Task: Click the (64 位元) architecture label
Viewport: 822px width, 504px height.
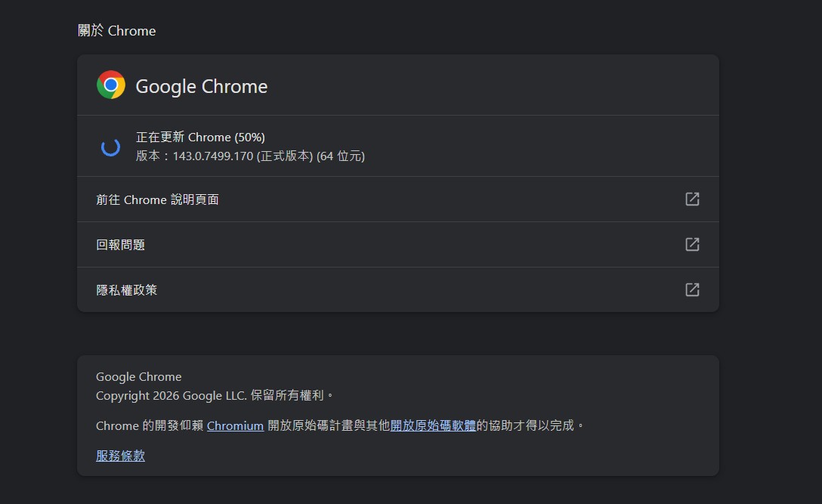Action: click(340, 156)
